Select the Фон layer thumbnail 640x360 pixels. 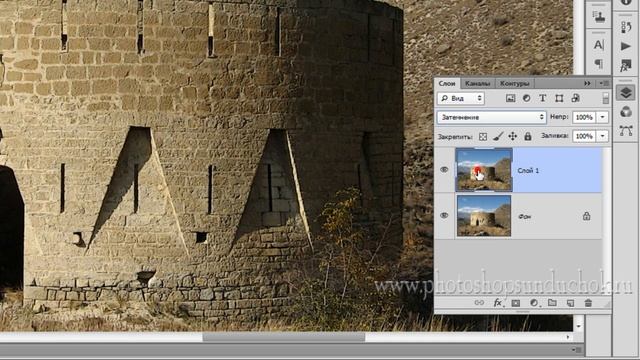pyautogui.click(x=484, y=216)
